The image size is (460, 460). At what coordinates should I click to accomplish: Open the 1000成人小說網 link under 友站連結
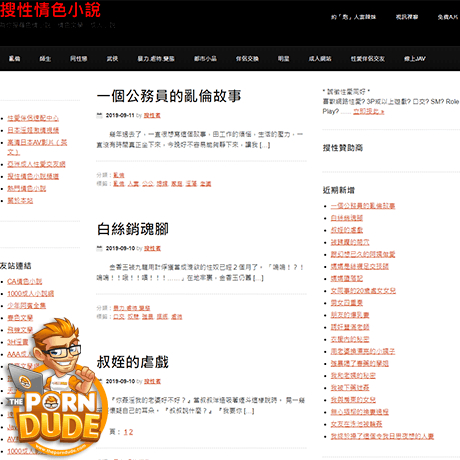coord(31,294)
